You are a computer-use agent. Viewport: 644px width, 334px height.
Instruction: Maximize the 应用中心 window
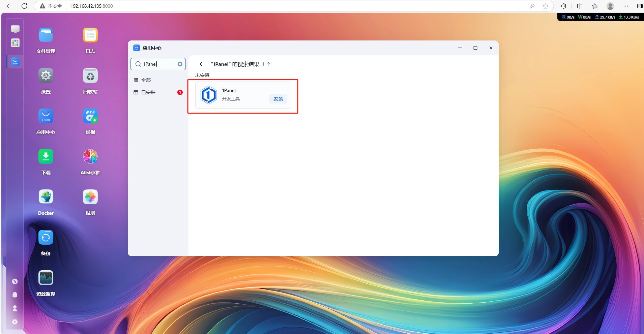pyautogui.click(x=475, y=48)
